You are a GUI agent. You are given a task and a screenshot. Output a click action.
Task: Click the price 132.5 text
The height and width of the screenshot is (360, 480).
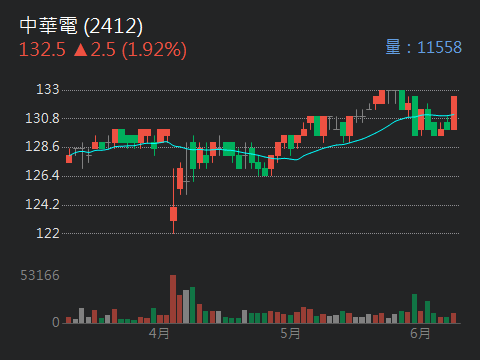(42, 50)
